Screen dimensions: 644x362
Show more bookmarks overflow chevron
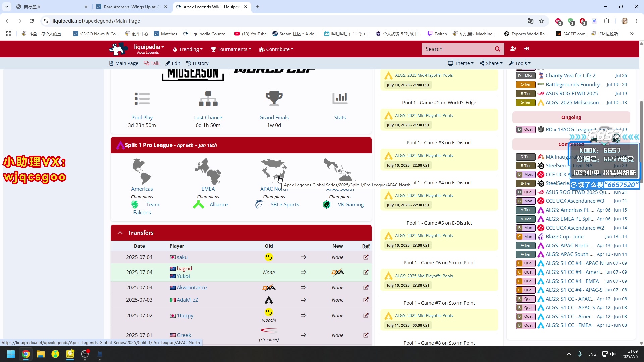coord(632,34)
